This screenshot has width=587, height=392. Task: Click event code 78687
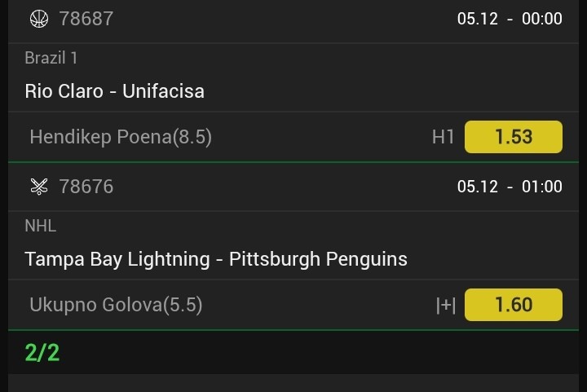click(86, 19)
